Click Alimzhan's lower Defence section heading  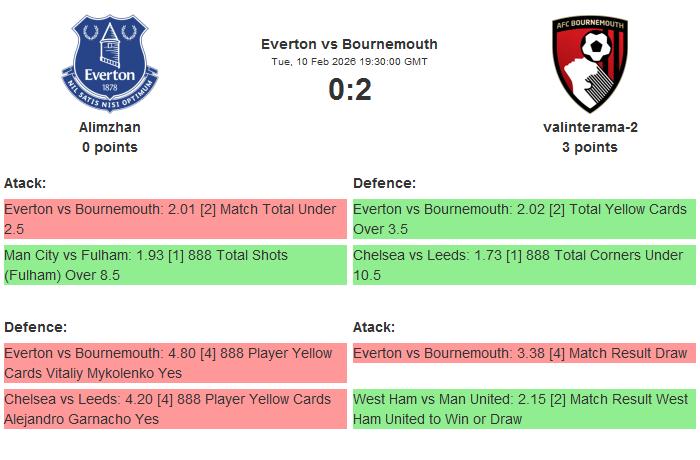coord(35,327)
